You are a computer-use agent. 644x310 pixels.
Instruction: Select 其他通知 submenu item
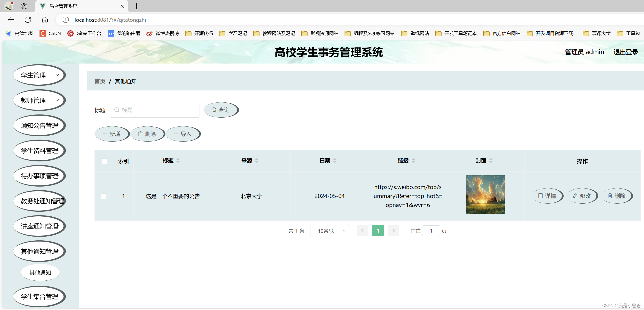tap(40, 273)
